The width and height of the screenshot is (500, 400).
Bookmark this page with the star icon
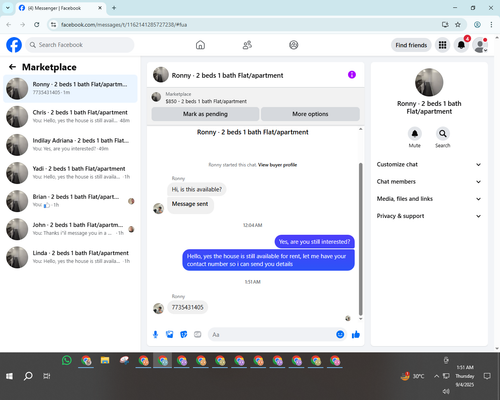458,25
